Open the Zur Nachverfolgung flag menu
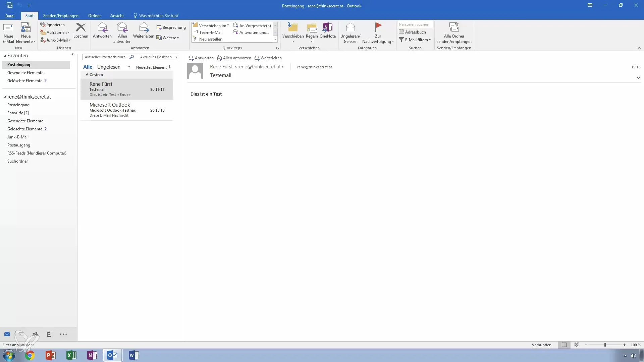The image size is (644, 362). coord(378,33)
